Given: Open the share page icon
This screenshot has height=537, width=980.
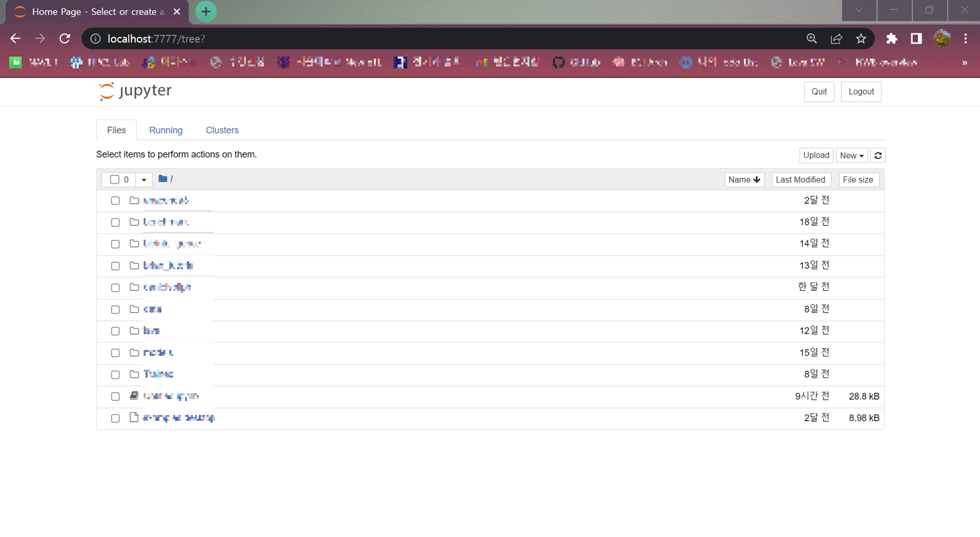Looking at the screenshot, I should click(x=836, y=38).
